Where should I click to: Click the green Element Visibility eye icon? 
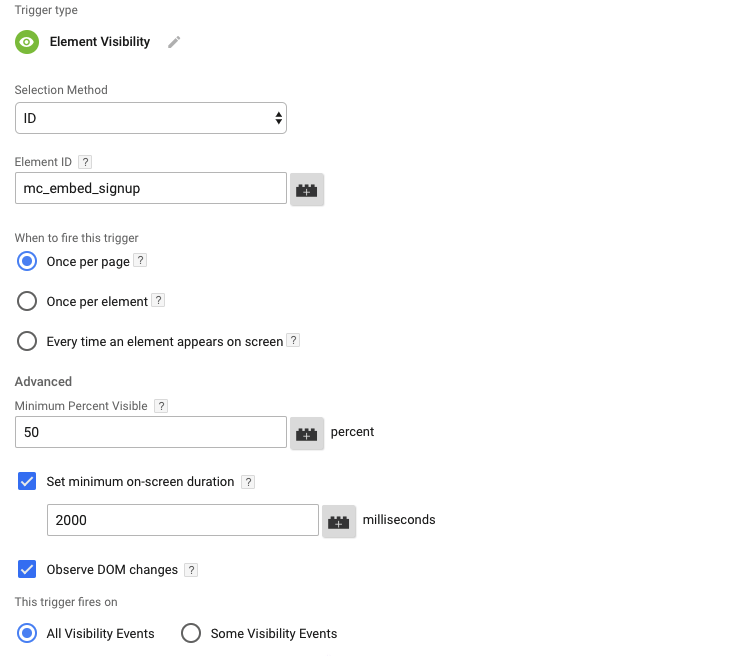coord(27,42)
